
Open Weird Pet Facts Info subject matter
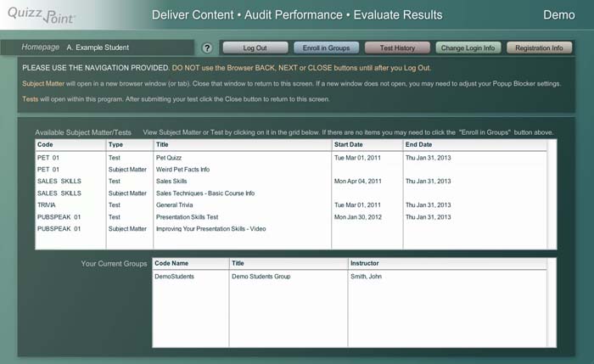pos(182,170)
